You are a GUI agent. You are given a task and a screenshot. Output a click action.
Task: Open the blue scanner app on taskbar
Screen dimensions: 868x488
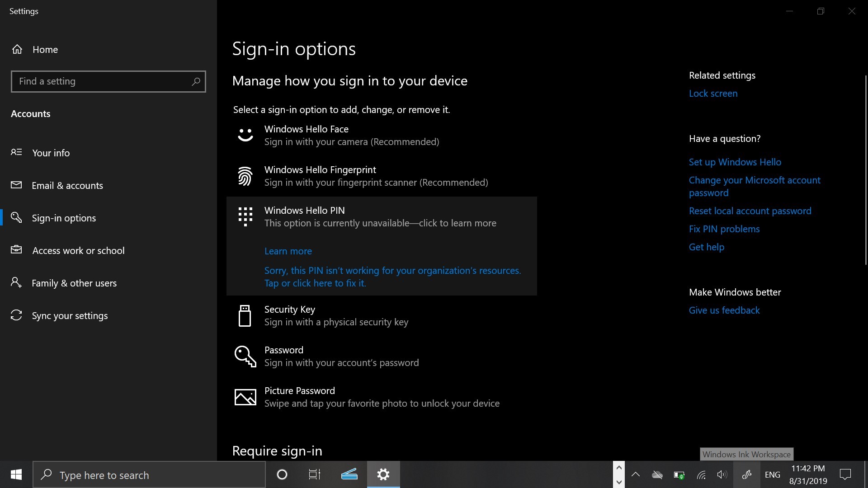coord(349,474)
